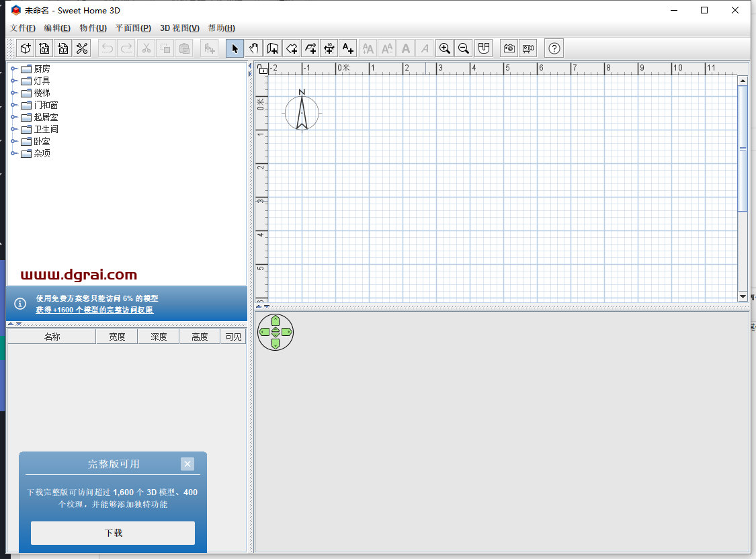Activate the Add text label tool

[347, 48]
